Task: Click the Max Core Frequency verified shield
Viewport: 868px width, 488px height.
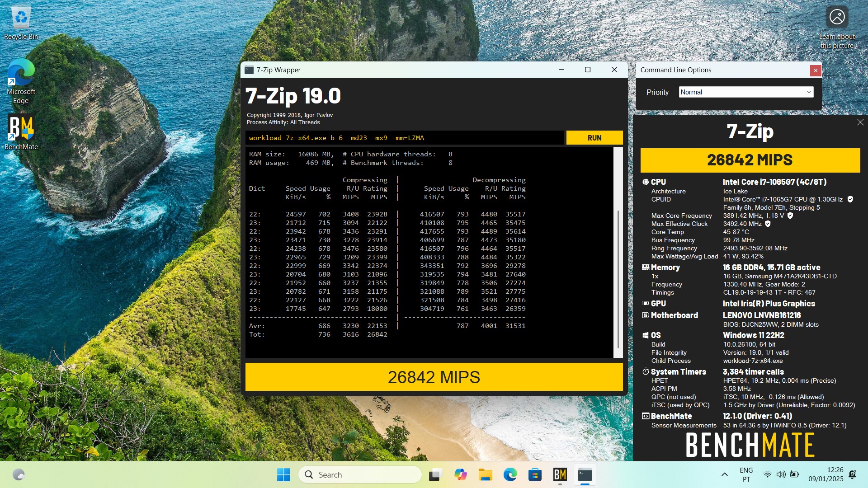Action: [x=790, y=216]
